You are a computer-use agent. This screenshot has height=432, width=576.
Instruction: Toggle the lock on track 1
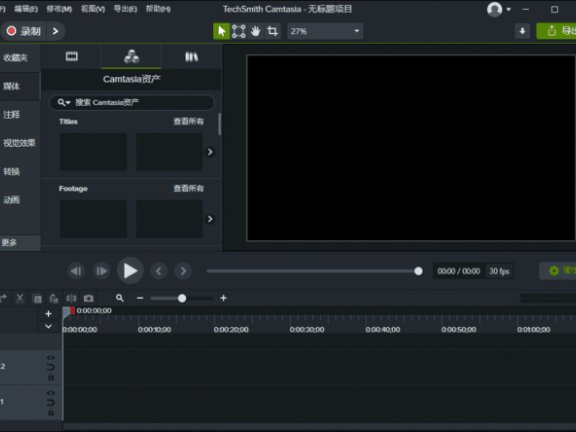[51, 413]
